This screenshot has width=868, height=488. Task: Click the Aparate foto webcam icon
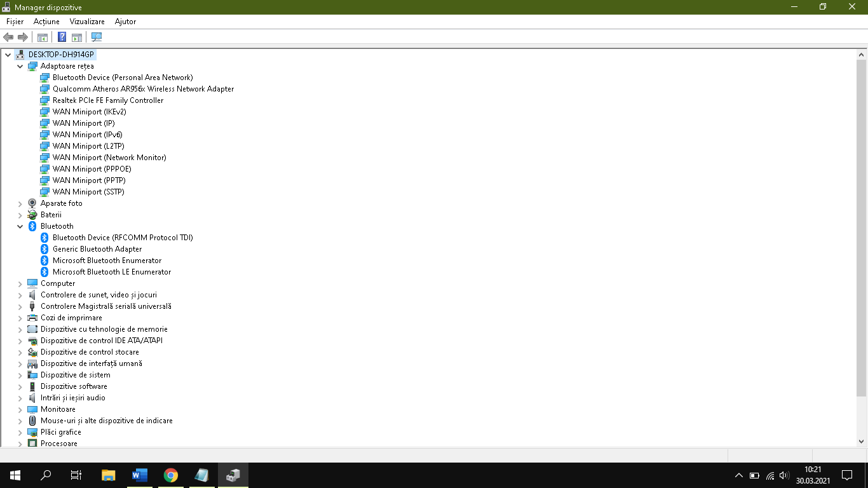coord(32,203)
